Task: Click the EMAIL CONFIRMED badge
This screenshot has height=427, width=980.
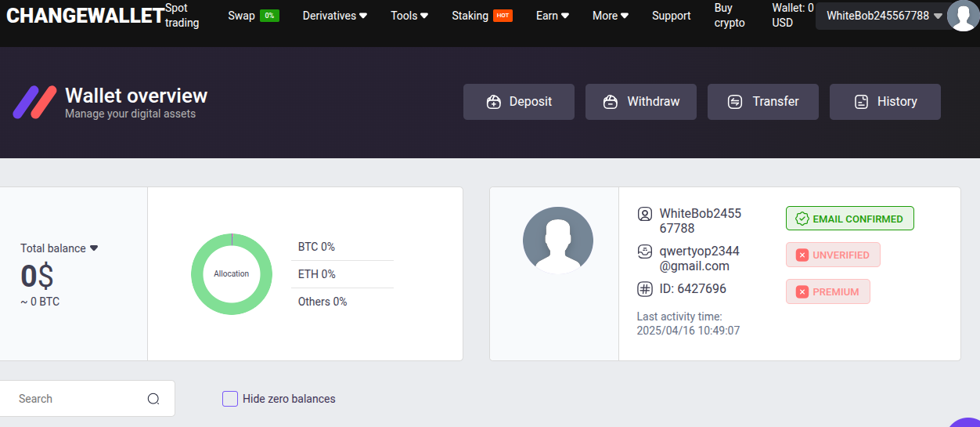Action: [850, 219]
